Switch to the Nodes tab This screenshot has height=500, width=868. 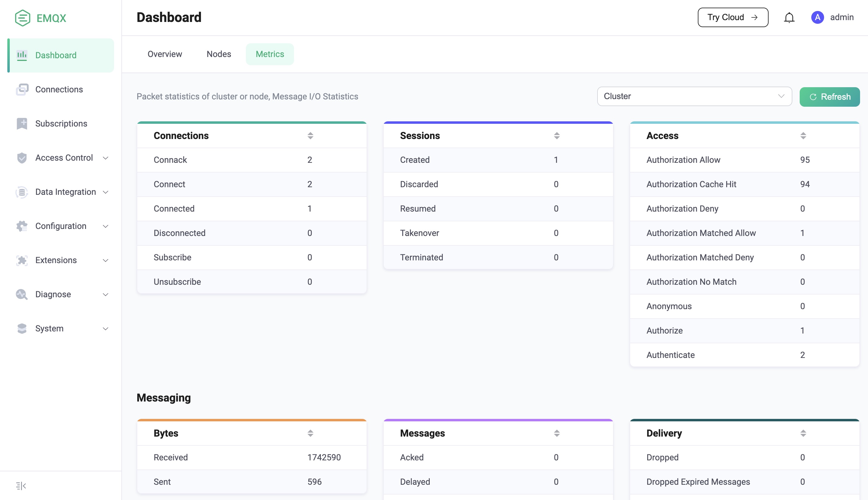point(219,54)
